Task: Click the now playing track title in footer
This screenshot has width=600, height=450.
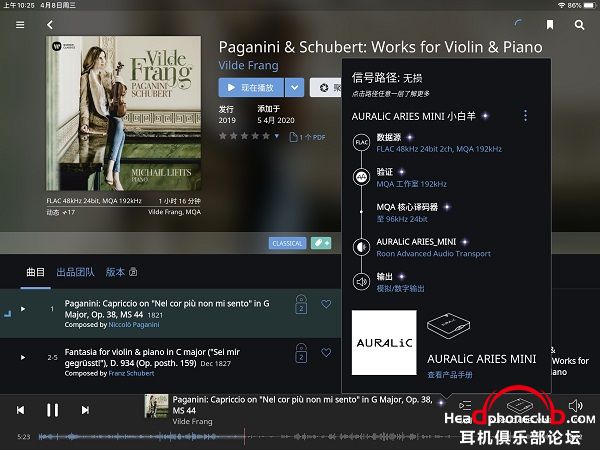Action: click(x=302, y=405)
